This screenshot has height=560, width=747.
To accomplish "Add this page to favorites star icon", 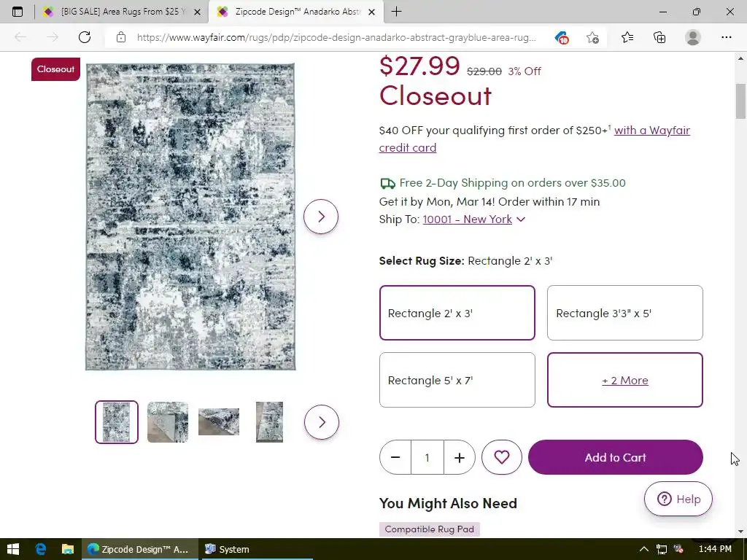I will click(592, 37).
